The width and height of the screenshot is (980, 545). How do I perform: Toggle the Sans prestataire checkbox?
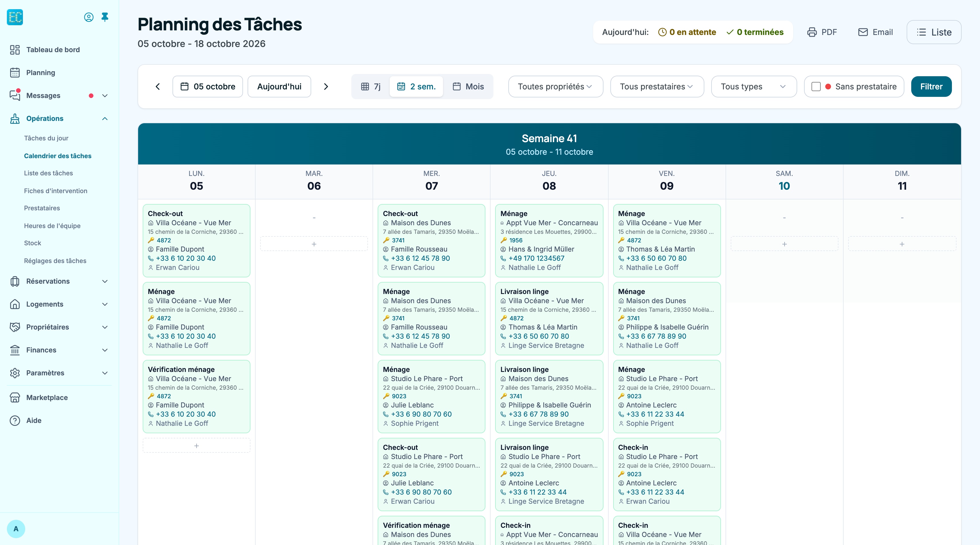816,87
